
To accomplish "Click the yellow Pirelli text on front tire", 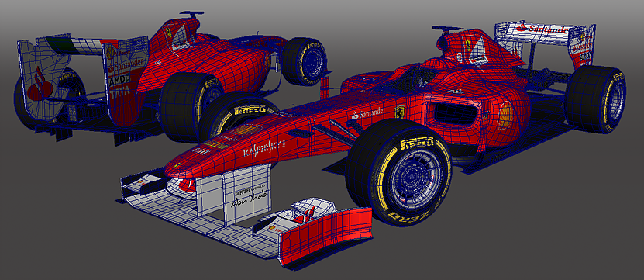I will coord(417,143).
